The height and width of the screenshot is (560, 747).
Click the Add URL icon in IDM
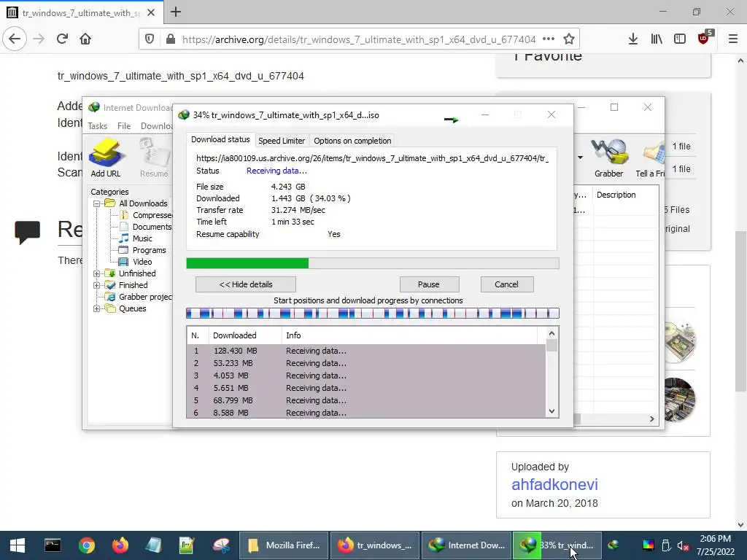pyautogui.click(x=106, y=157)
